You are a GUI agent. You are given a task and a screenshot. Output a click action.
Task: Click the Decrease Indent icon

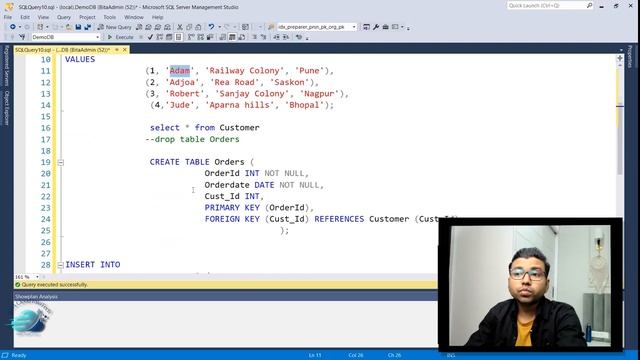tap(276, 37)
